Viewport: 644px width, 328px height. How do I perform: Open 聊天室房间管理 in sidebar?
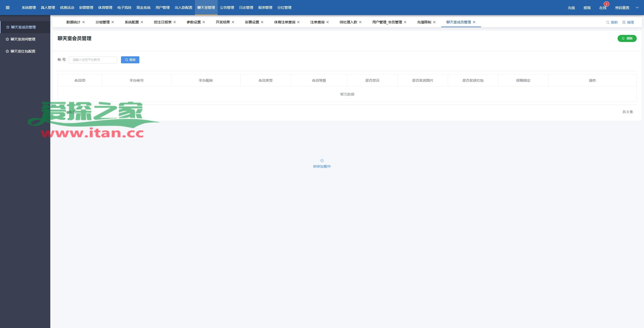pos(23,39)
